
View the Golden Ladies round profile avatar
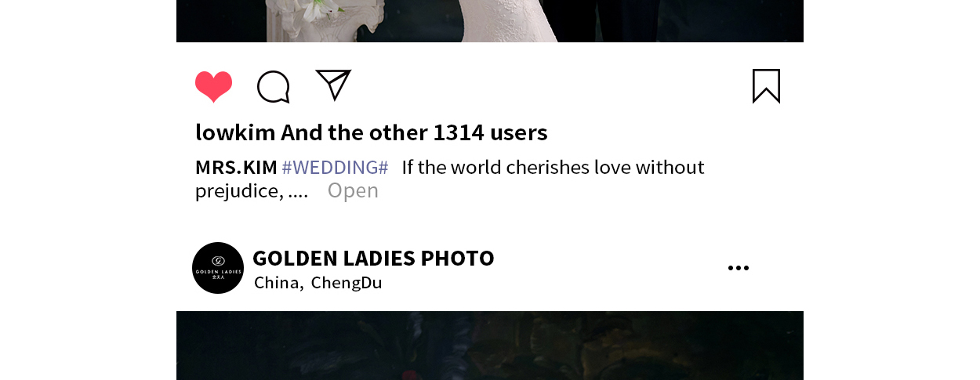[218, 268]
